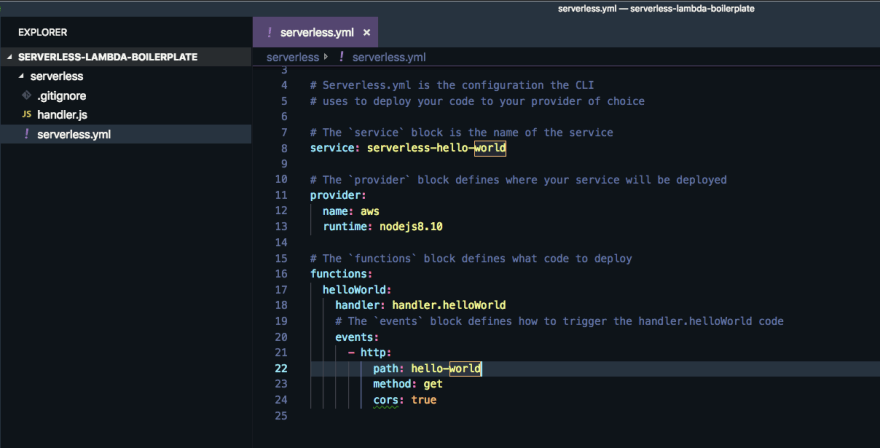The height and width of the screenshot is (448, 880).
Task: Click the breadcrumb separator arrow after serverless
Action: coord(326,57)
